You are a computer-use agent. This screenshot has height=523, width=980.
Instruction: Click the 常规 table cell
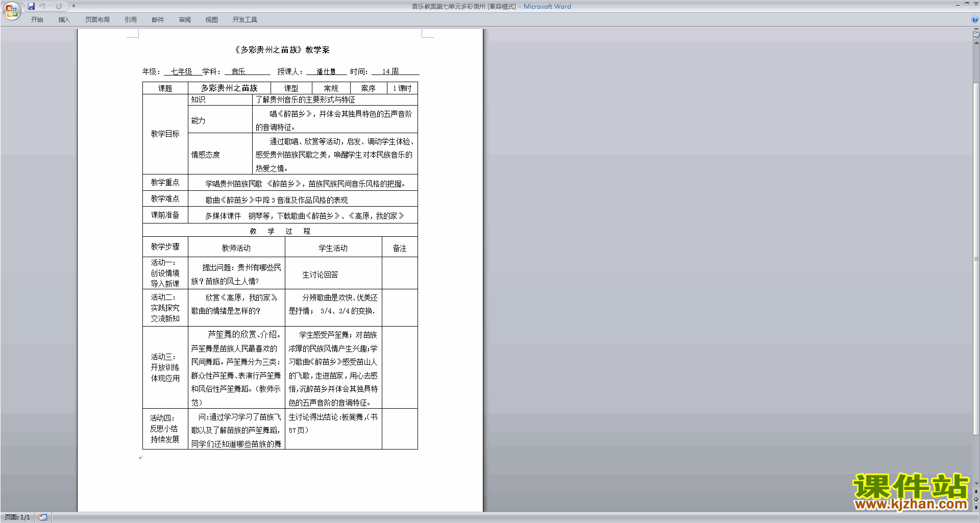[331, 88]
